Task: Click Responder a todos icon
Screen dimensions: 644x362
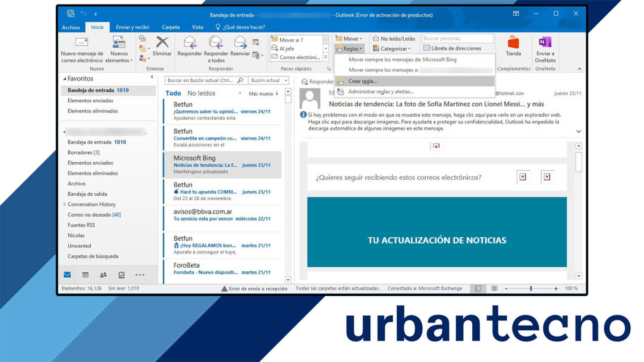Action: 216,42
